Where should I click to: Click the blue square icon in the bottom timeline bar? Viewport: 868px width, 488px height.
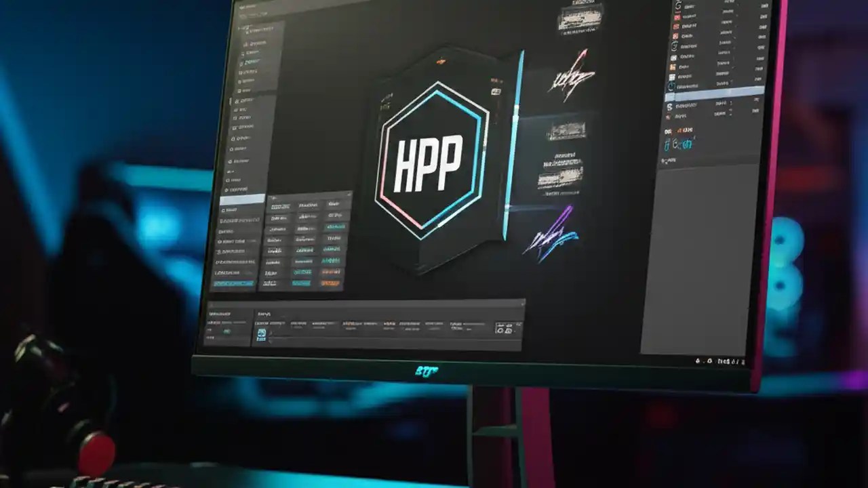(261, 333)
